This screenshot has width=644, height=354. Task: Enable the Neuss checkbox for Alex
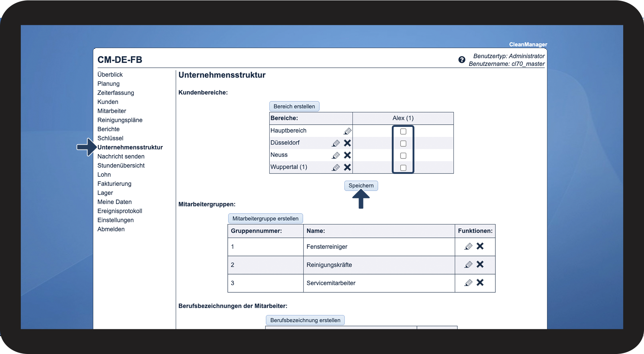click(403, 156)
